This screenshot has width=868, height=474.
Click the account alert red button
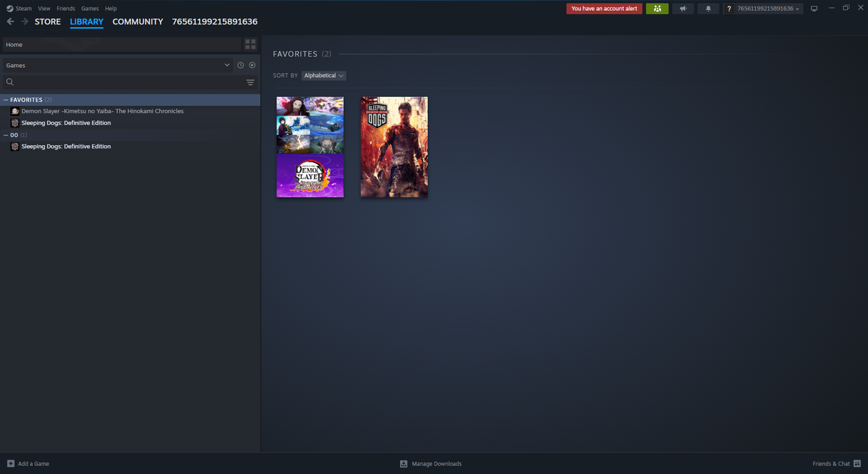[x=604, y=9]
